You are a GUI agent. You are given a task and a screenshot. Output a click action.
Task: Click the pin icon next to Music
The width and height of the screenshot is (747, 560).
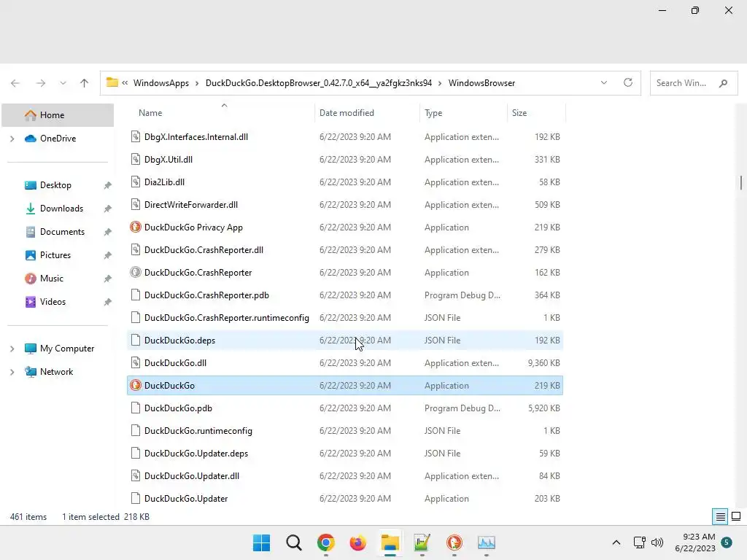pyautogui.click(x=108, y=279)
